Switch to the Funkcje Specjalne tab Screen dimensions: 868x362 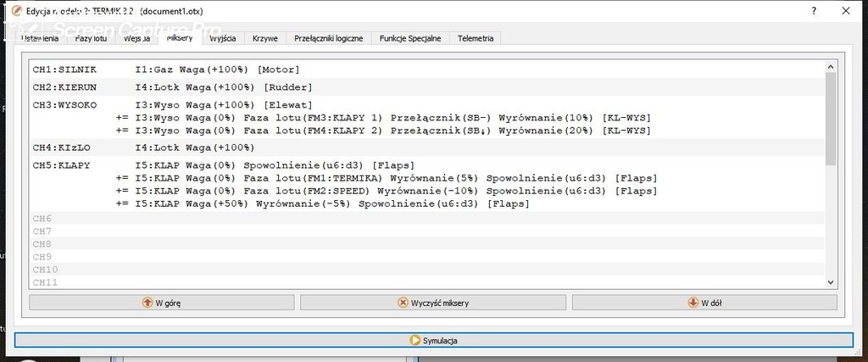coord(410,38)
